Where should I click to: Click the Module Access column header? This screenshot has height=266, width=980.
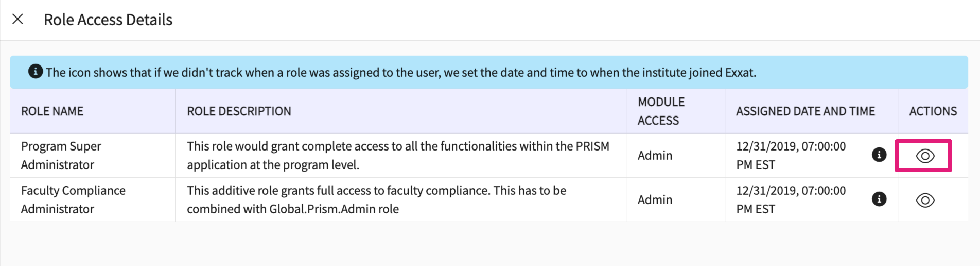661,111
